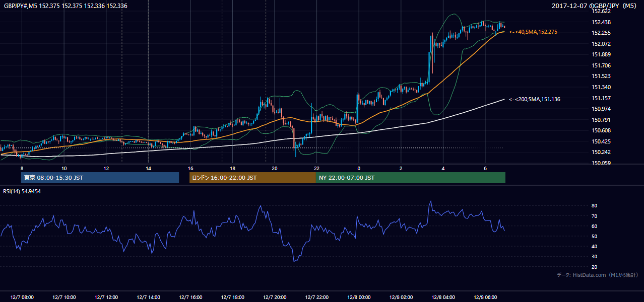644x302 pixels.
Task: Click the RSI 20 level label
Action: click(594, 267)
